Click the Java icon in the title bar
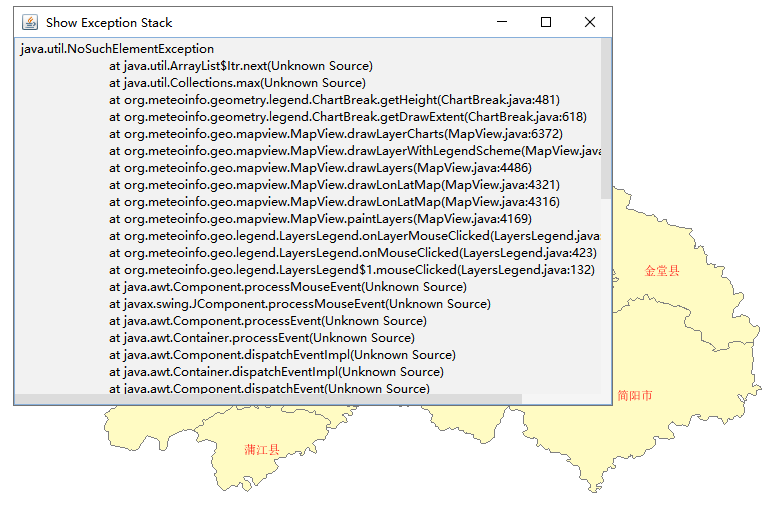 coord(30,22)
